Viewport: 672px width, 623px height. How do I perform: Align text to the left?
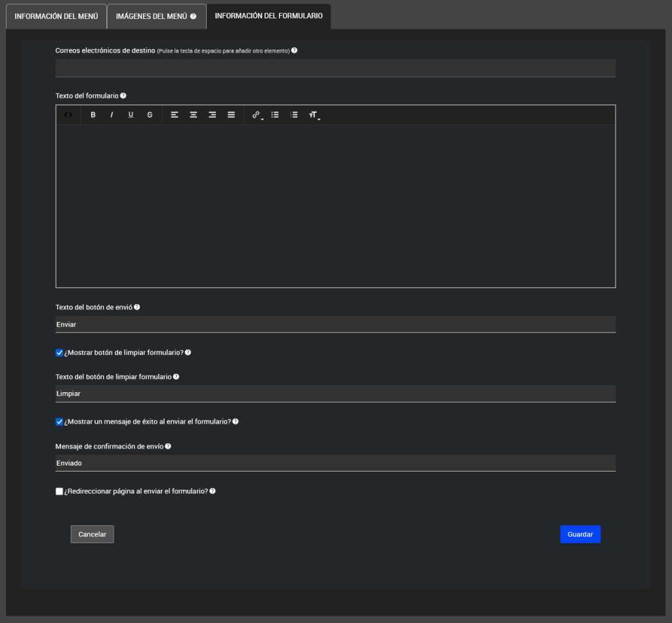pos(175,115)
